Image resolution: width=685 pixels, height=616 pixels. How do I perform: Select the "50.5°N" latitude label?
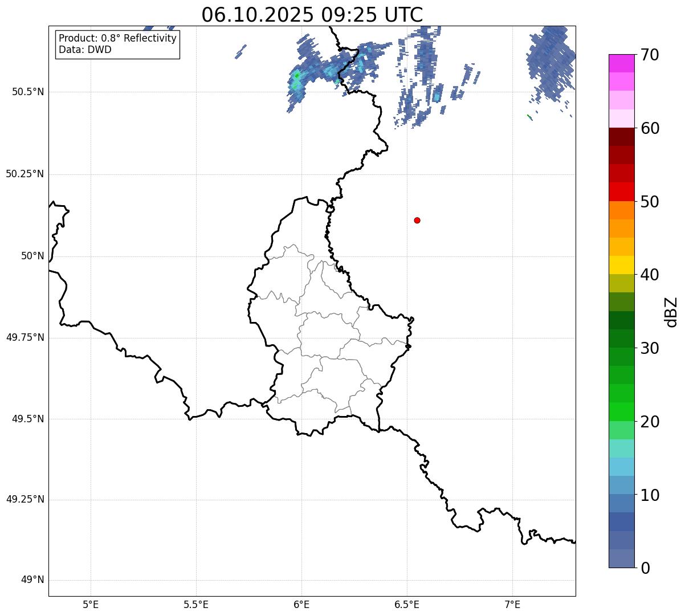28,92
